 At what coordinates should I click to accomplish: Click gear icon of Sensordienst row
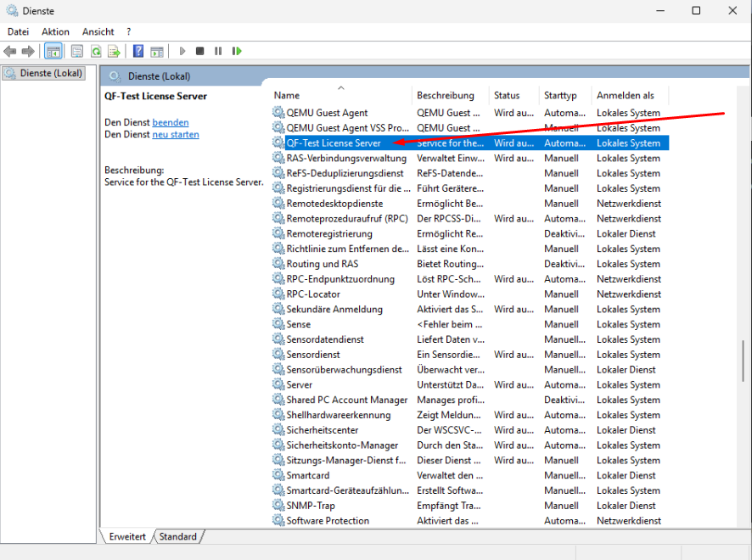(278, 355)
